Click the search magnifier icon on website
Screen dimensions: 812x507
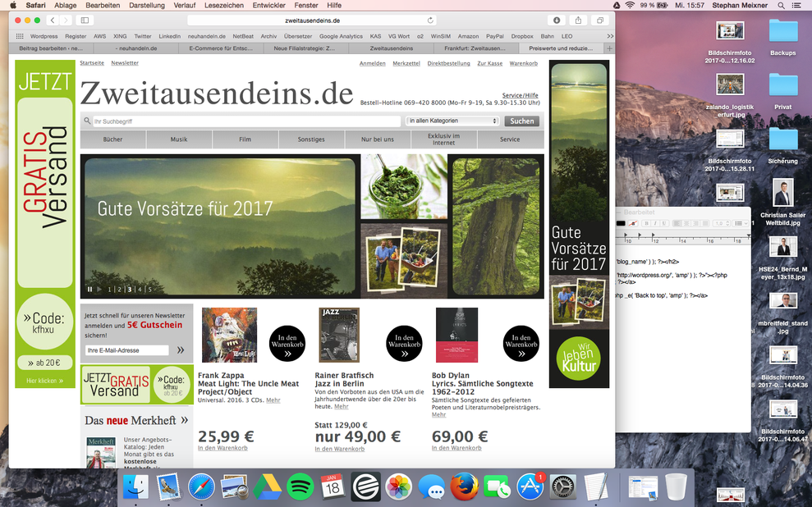pyautogui.click(x=87, y=121)
